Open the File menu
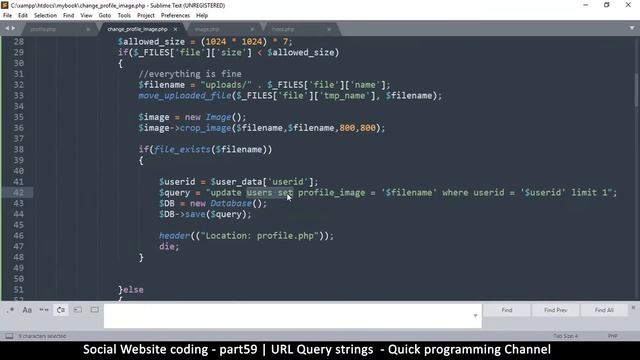640x360 pixels. pyautogui.click(x=7, y=16)
